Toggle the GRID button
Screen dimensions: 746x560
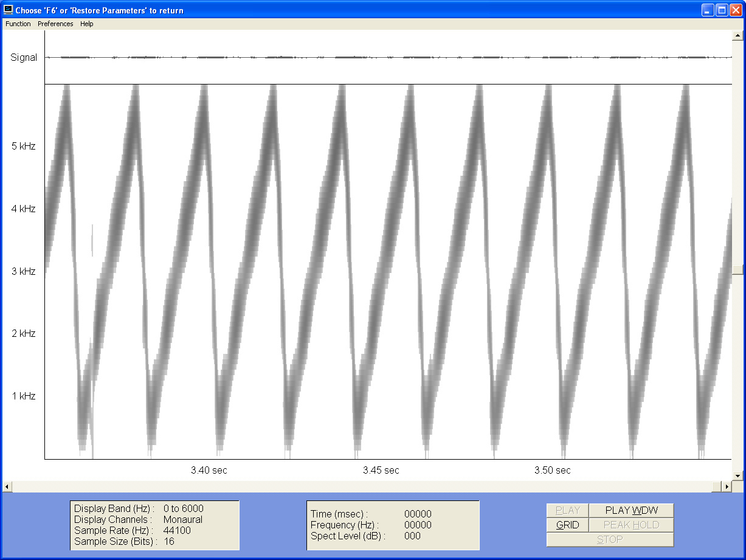(x=567, y=525)
